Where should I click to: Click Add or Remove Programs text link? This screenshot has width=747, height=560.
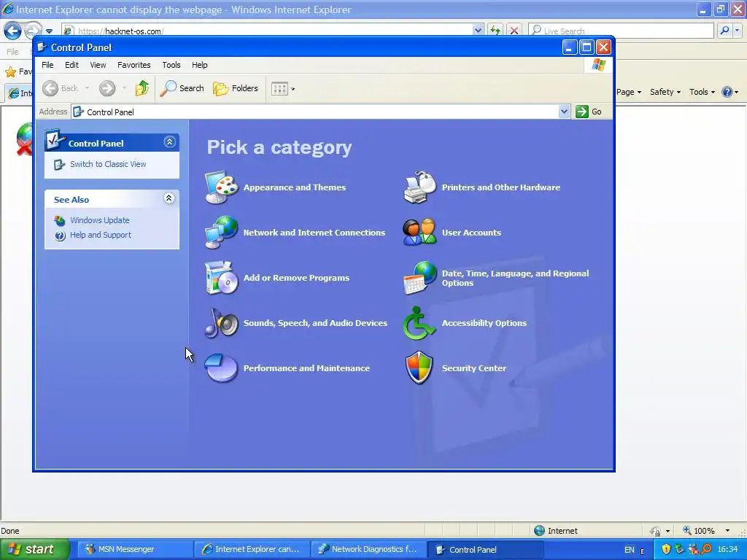pos(296,278)
